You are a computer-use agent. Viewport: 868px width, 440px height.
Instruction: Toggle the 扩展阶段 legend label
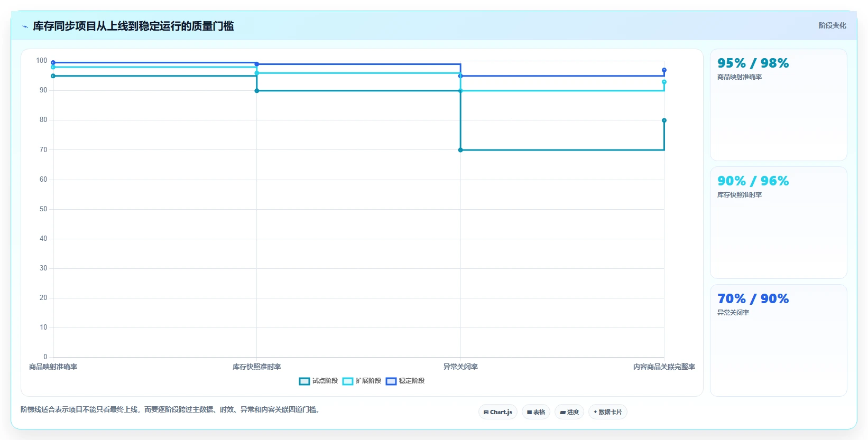pyautogui.click(x=368, y=381)
